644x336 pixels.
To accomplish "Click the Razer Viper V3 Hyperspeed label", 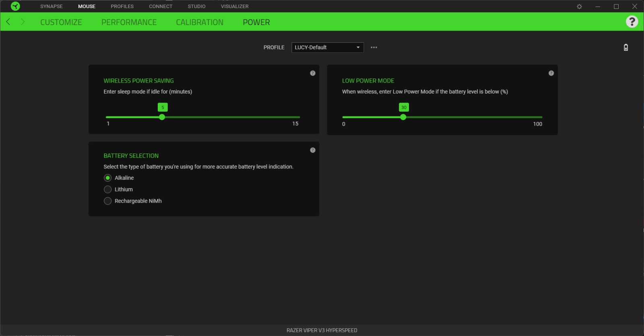I will (x=322, y=330).
